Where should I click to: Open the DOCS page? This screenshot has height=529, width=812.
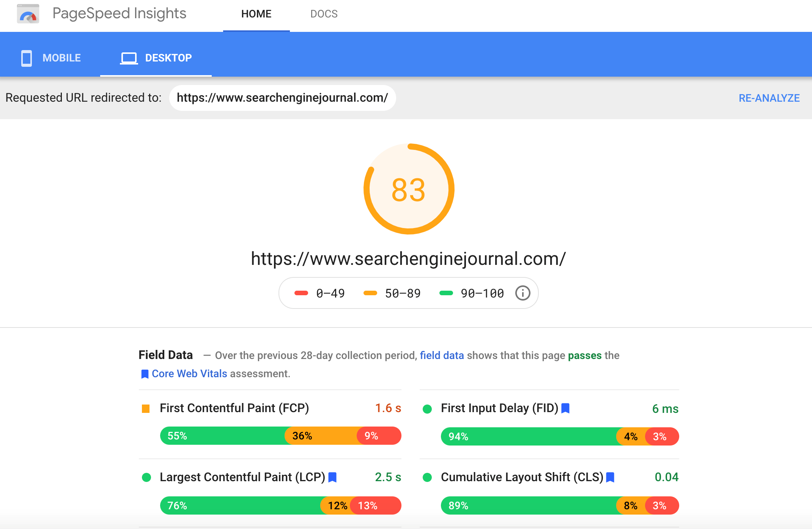[324, 14]
